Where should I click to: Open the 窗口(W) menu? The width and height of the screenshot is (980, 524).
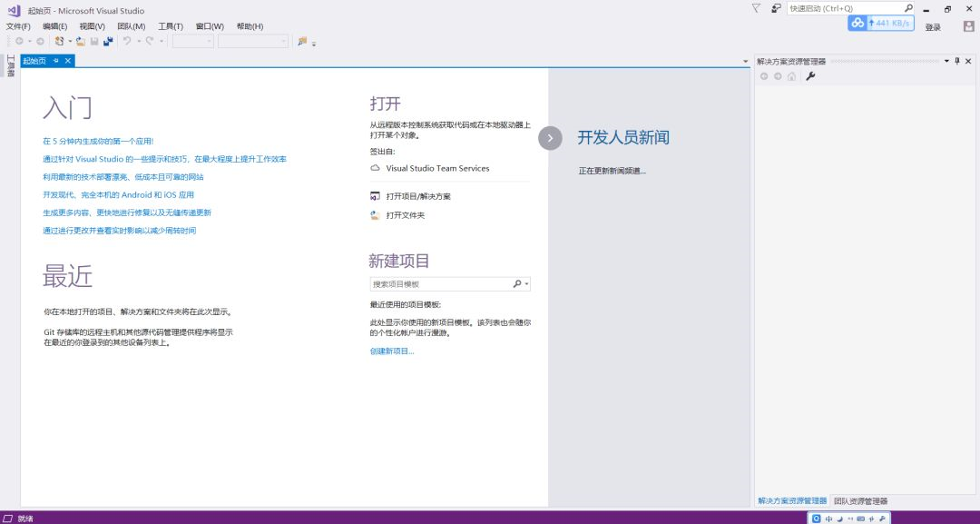pos(210,26)
